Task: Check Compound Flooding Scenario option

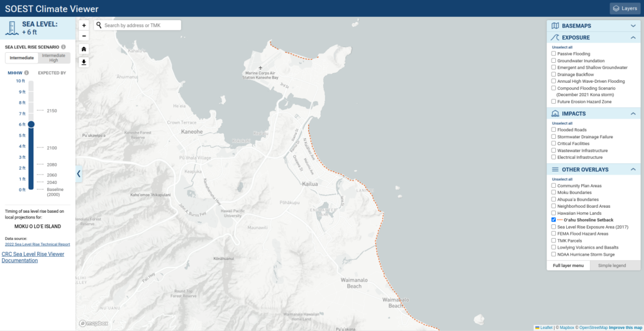Action: click(553, 88)
